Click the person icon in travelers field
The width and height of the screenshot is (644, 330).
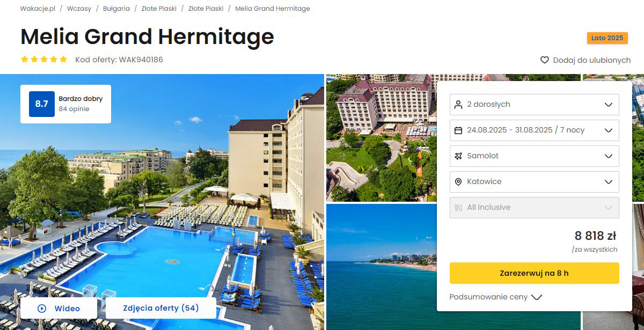pyautogui.click(x=458, y=105)
